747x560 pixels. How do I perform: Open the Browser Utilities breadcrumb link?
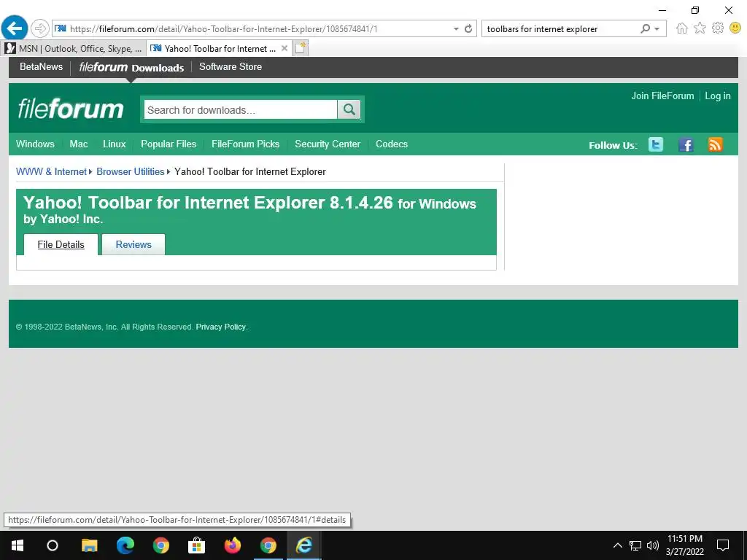click(x=130, y=171)
